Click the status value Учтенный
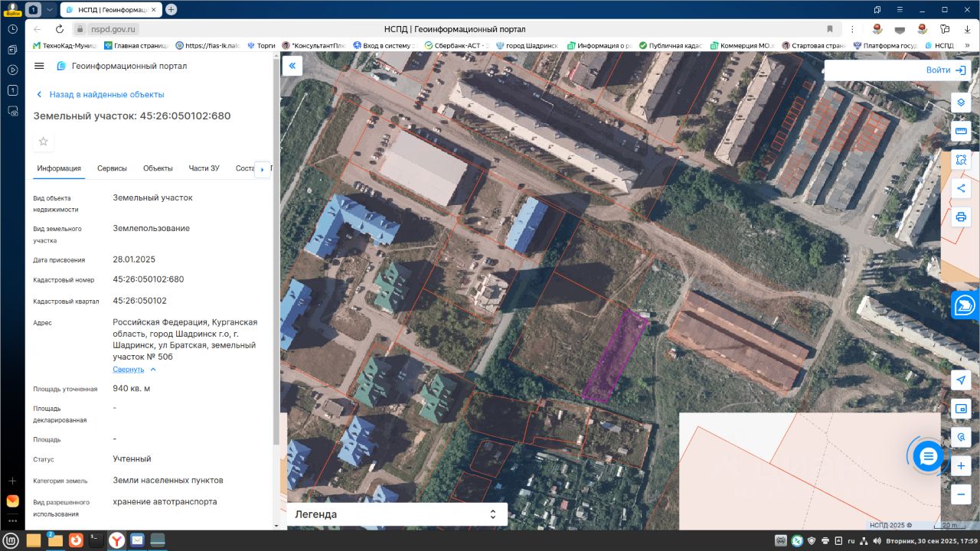Image resolution: width=980 pixels, height=551 pixels. pos(132,459)
